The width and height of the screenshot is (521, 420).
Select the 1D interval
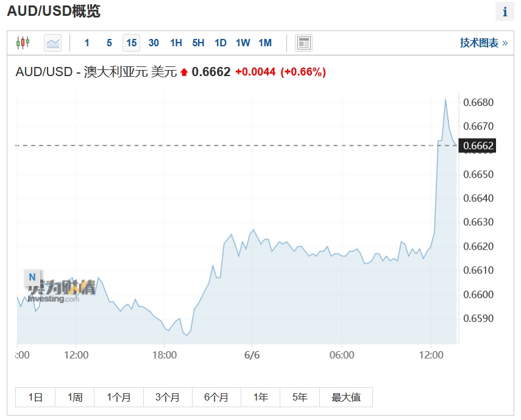click(221, 43)
